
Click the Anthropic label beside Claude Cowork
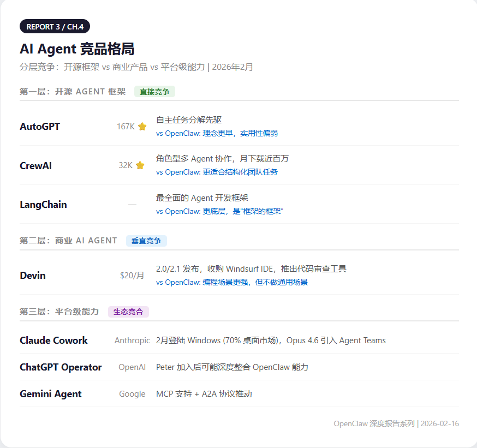coord(132,341)
